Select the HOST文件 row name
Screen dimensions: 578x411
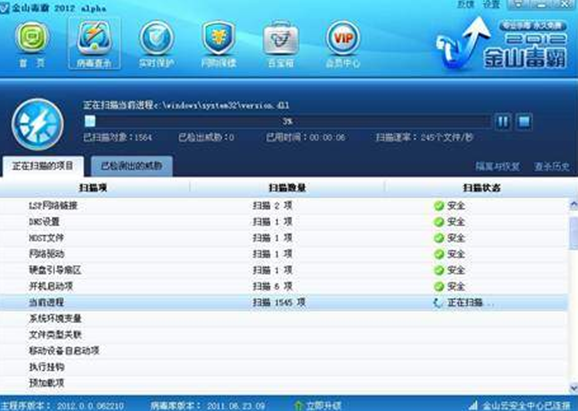(46, 238)
